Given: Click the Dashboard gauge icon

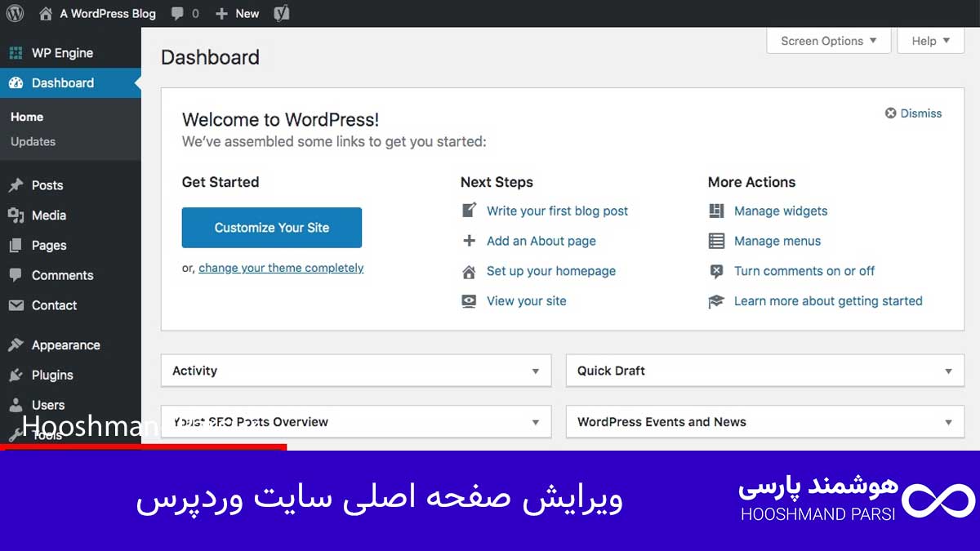Looking at the screenshot, I should 16,83.
